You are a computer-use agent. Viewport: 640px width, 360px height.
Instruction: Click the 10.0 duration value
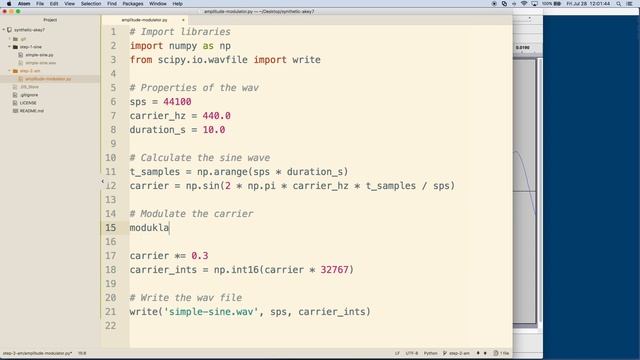(x=214, y=130)
